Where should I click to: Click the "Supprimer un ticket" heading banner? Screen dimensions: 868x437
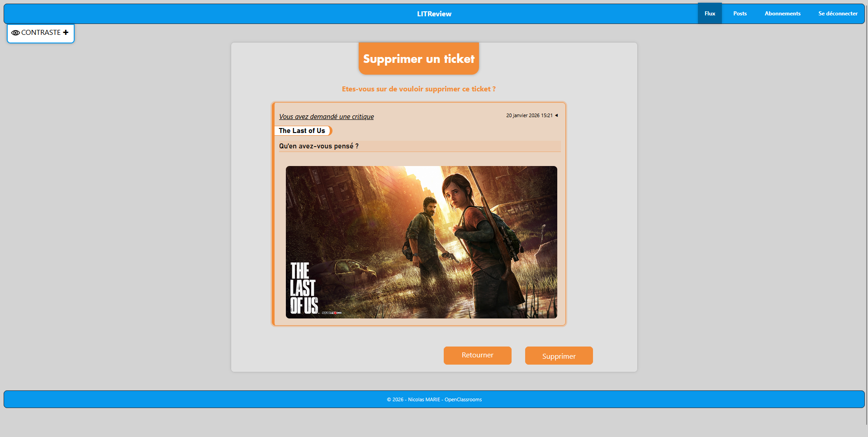418,59
